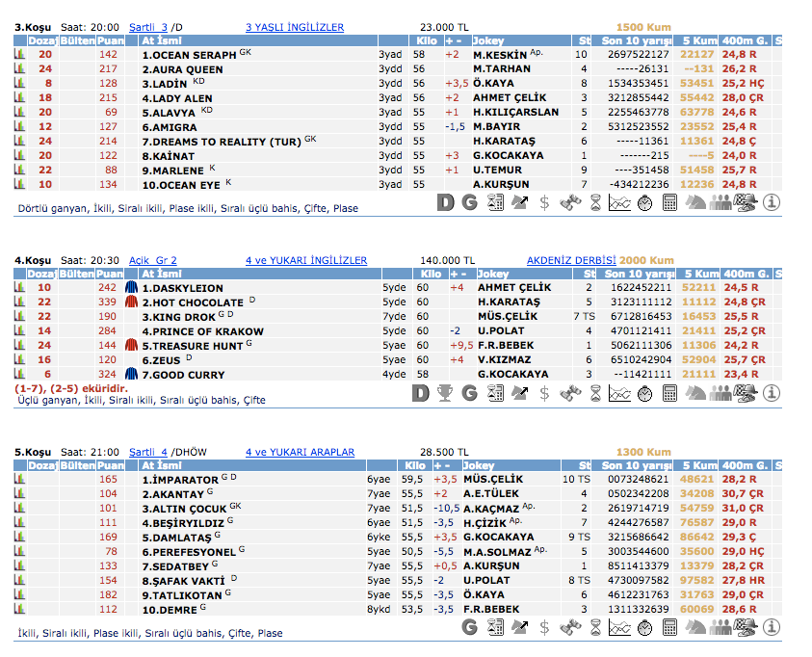Click the binoculars icon under race 5
The height and width of the screenshot is (657, 812).
click(x=569, y=627)
